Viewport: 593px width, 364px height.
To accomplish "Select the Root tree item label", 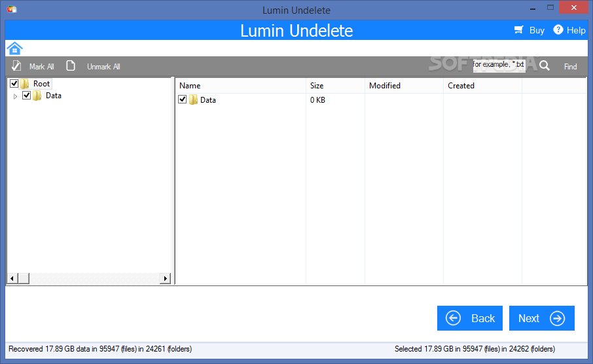I will pyautogui.click(x=41, y=84).
